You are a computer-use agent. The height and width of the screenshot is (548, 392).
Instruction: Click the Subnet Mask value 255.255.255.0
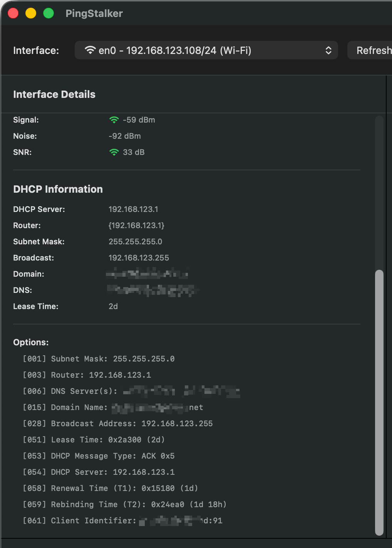(x=135, y=242)
